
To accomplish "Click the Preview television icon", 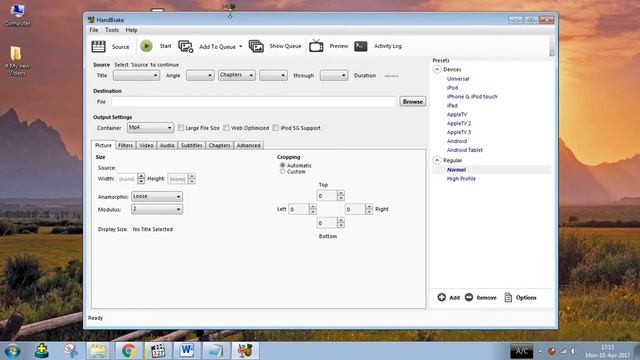I will 316,46.
